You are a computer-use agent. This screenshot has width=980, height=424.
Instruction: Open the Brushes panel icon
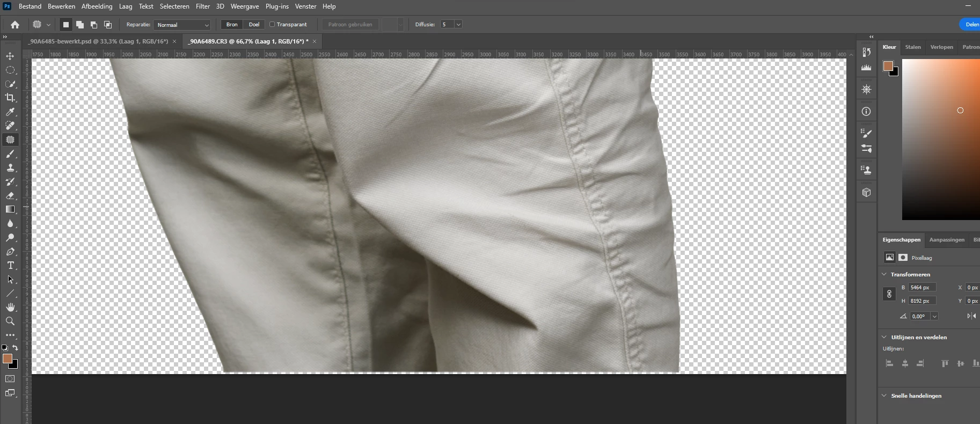[x=866, y=149]
